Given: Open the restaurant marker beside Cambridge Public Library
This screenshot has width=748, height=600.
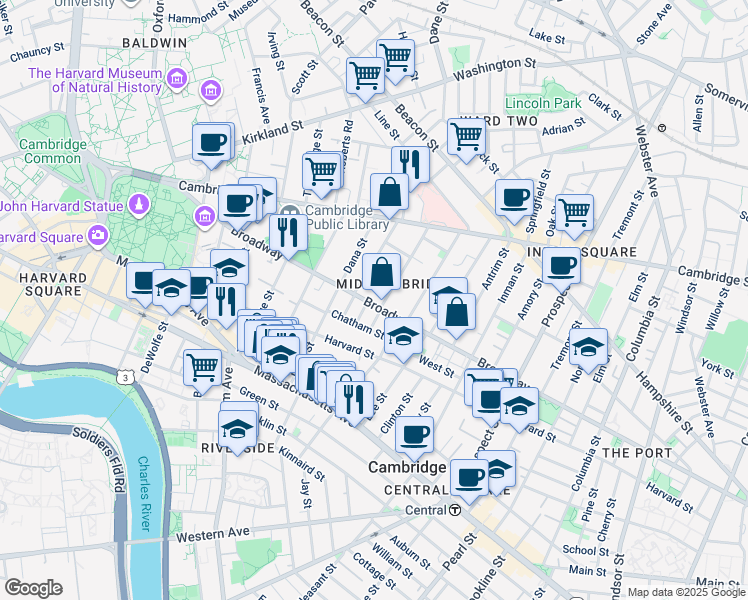Looking at the screenshot, I should [287, 232].
